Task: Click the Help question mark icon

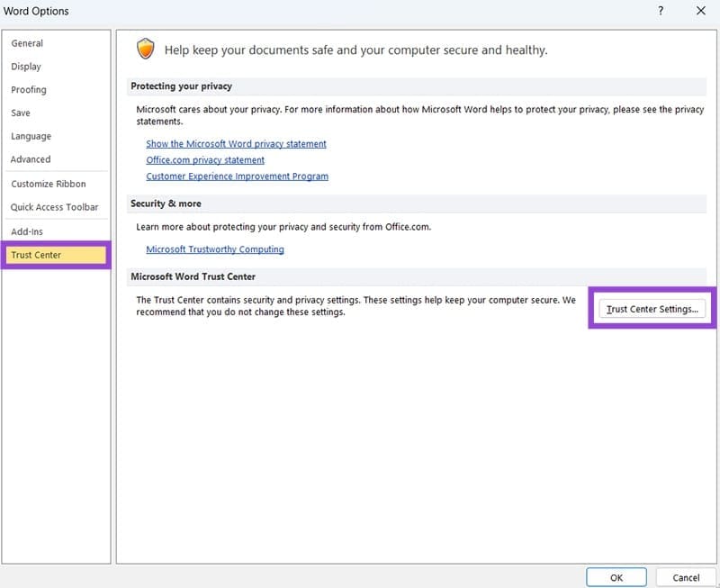Action: coord(661,11)
